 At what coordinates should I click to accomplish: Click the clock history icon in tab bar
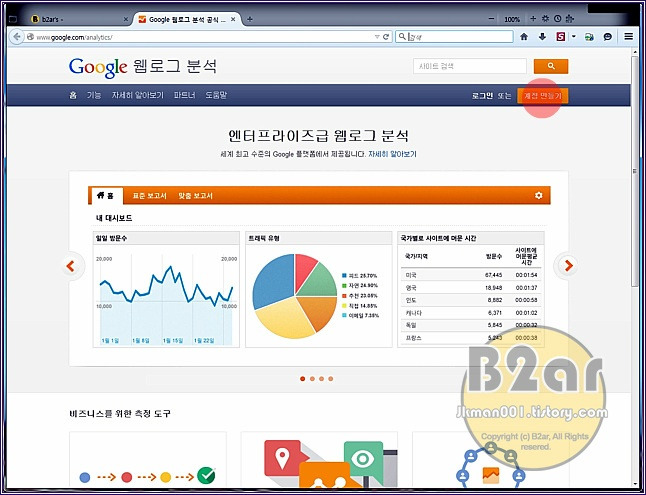[x=557, y=19]
